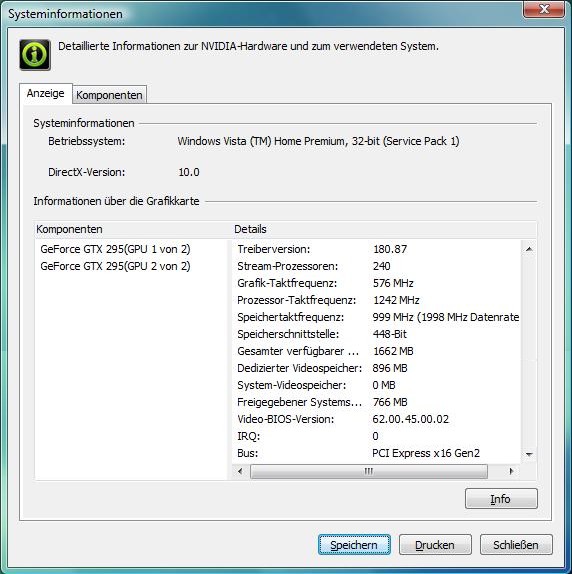
Task: Close the Systeminformationen window
Action: pyautogui.click(x=543, y=9)
